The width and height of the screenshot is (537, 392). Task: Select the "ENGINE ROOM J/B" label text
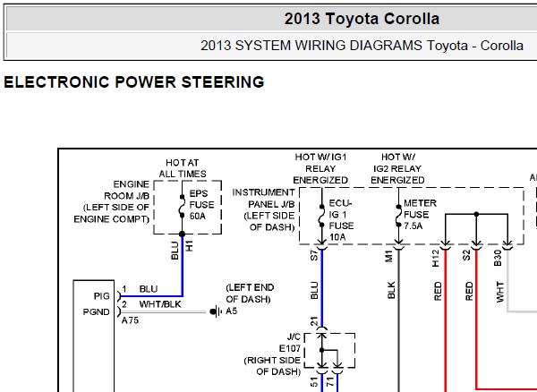coord(127,190)
